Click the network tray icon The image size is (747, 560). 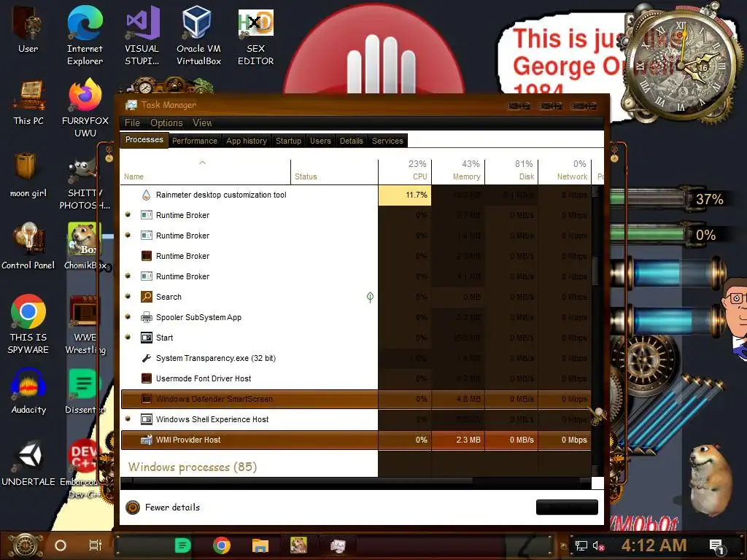pos(581,545)
